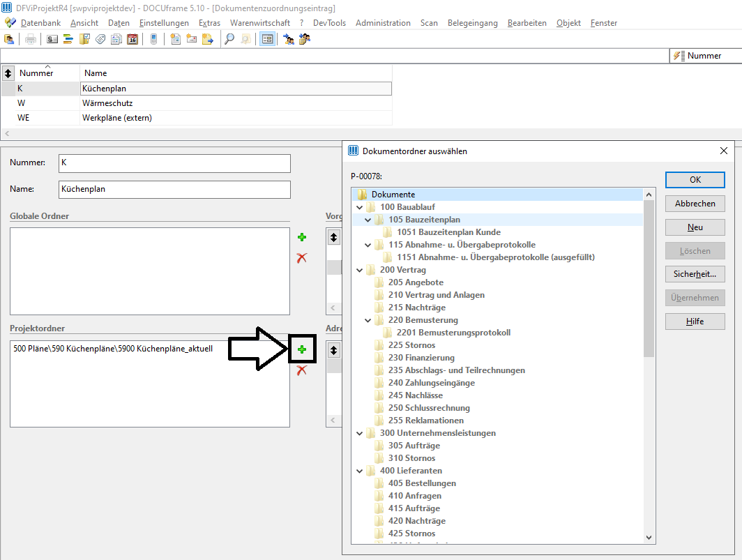Select the 250 Schlussrechnung folder
This screenshot has height=560, width=742.
pyautogui.click(x=429, y=408)
